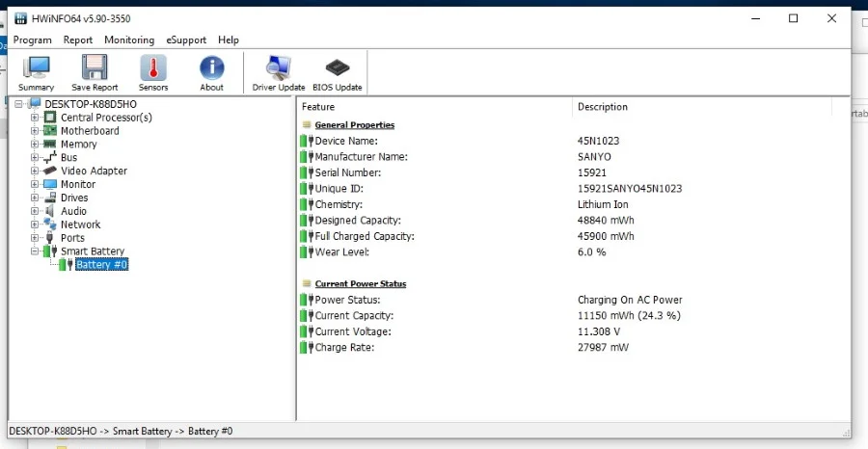Click the value 15921SANYO45N1023
Viewport: 868px width, 449px height.
point(630,189)
